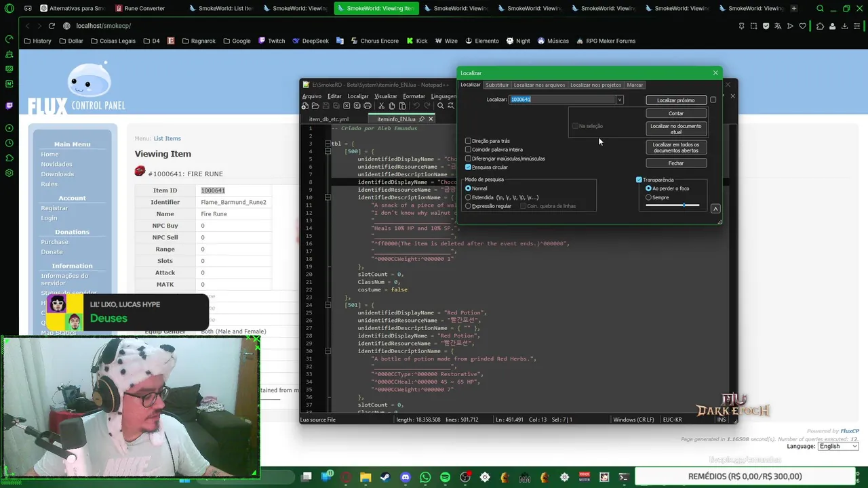
Task: Switch to 'Localizar nos projetos' tab
Action: pyautogui.click(x=595, y=85)
